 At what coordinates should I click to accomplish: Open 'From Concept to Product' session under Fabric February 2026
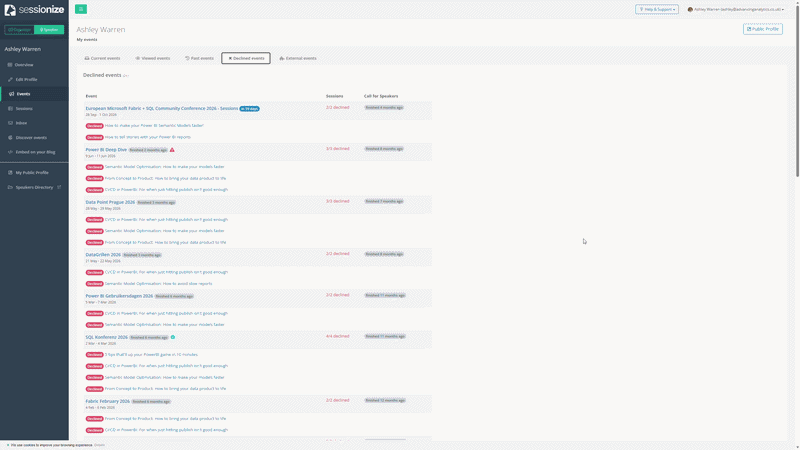coord(165,419)
